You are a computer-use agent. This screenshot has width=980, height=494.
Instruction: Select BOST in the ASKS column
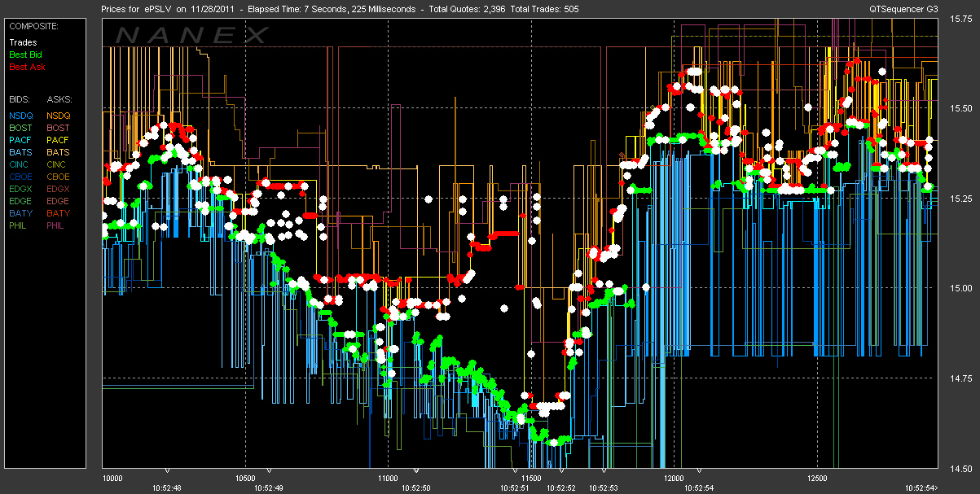tap(59, 128)
